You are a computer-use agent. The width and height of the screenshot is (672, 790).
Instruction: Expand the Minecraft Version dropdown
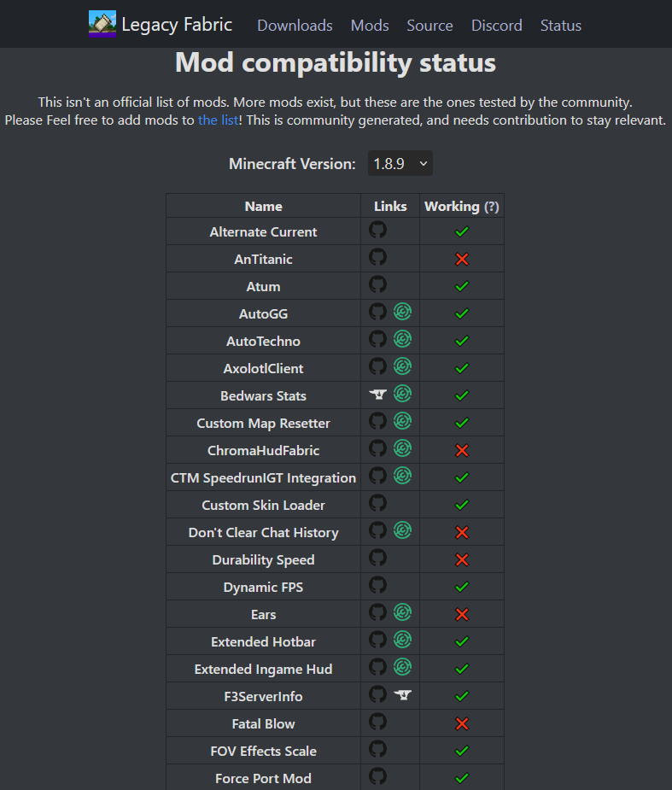pos(400,163)
